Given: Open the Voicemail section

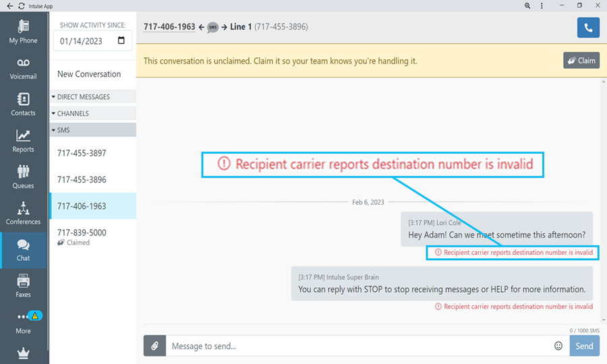Looking at the screenshot, I should [x=23, y=69].
